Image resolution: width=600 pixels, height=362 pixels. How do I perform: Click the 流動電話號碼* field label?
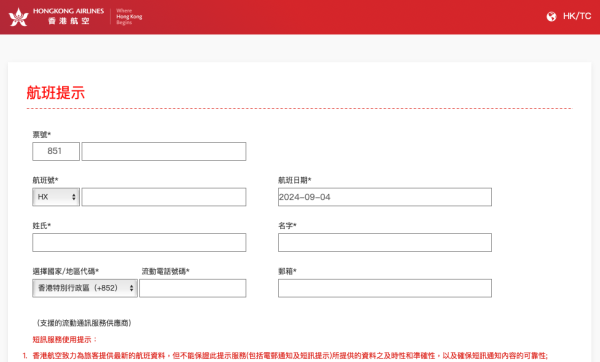click(165, 271)
